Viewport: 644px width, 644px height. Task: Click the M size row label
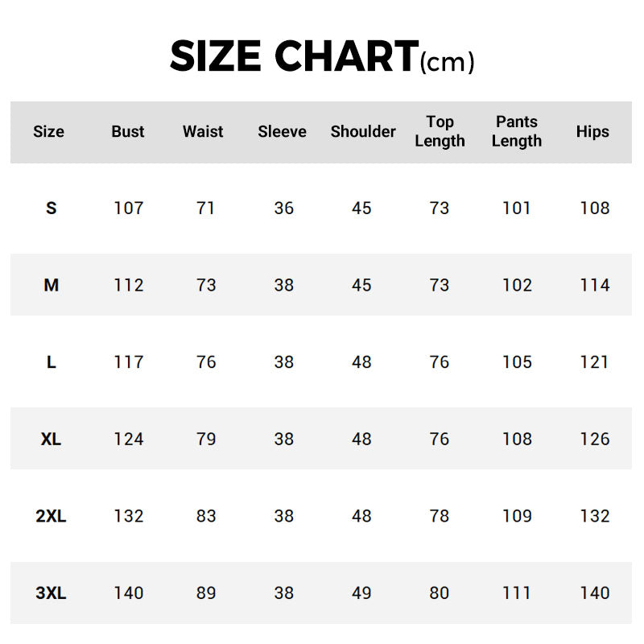coord(52,285)
